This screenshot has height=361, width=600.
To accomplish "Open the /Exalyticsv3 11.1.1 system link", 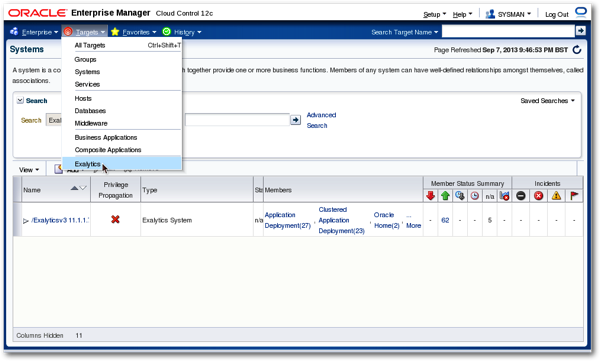I will (60, 220).
